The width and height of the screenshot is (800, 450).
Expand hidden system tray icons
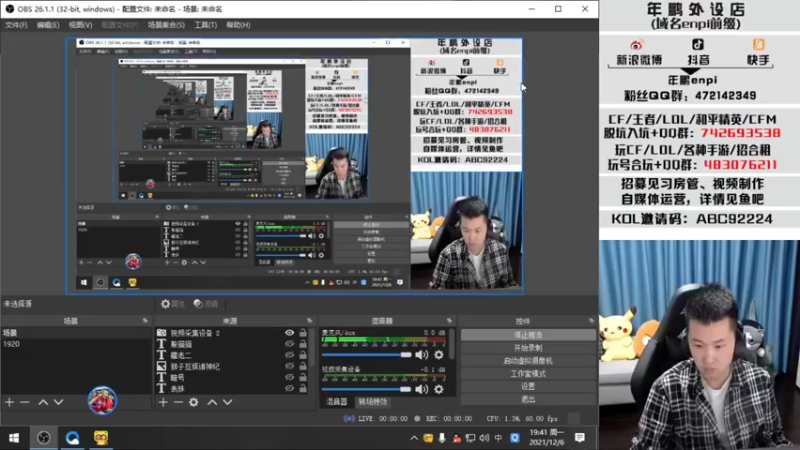414,438
